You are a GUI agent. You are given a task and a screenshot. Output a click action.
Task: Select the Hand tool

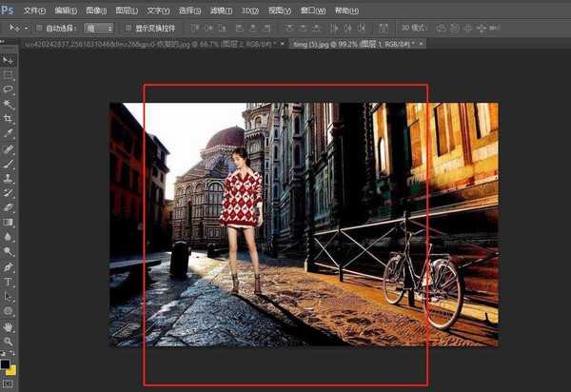pos(9,325)
